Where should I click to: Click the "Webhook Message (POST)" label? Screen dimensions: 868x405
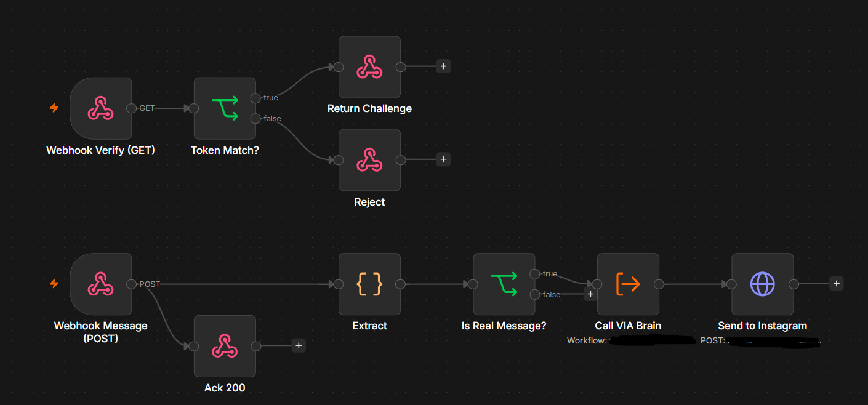click(x=100, y=332)
